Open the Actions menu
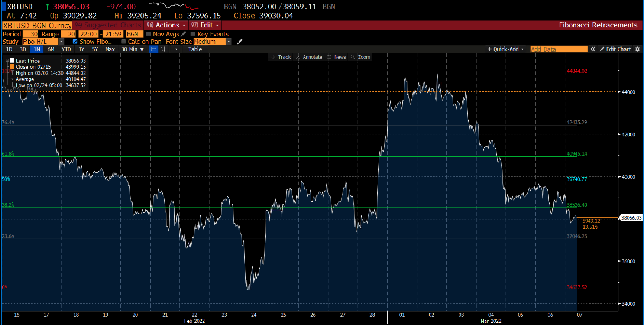 (166, 25)
